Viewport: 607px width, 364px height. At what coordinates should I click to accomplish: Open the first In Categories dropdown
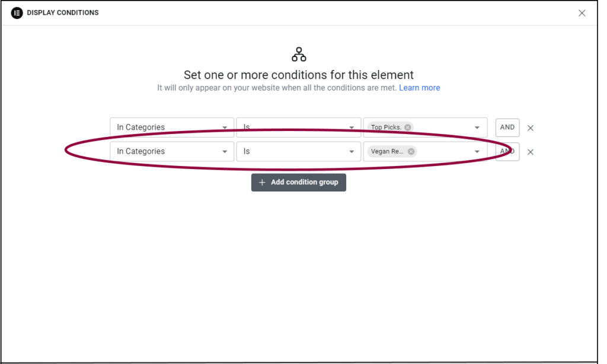pyautogui.click(x=171, y=127)
